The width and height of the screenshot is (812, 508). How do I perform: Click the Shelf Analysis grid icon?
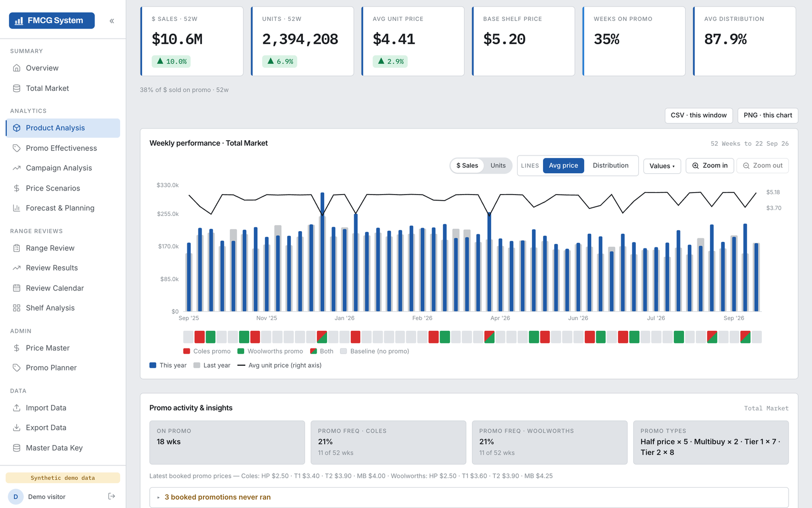[x=17, y=308]
